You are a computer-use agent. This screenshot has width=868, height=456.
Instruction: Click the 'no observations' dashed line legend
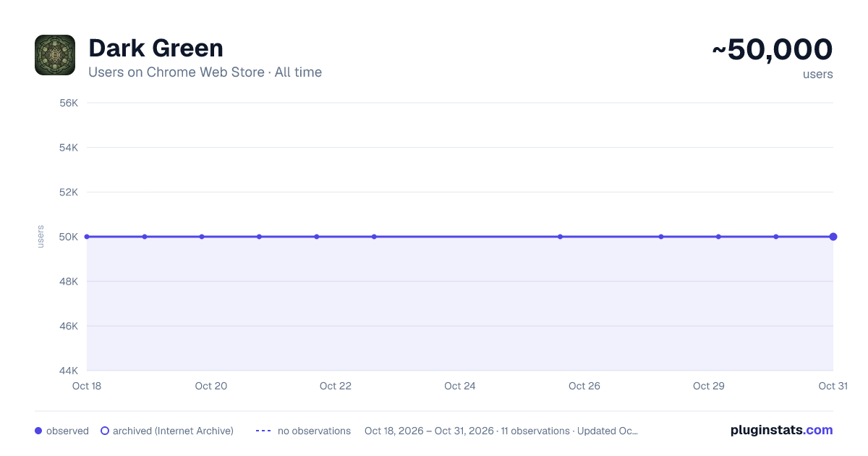point(263,431)
